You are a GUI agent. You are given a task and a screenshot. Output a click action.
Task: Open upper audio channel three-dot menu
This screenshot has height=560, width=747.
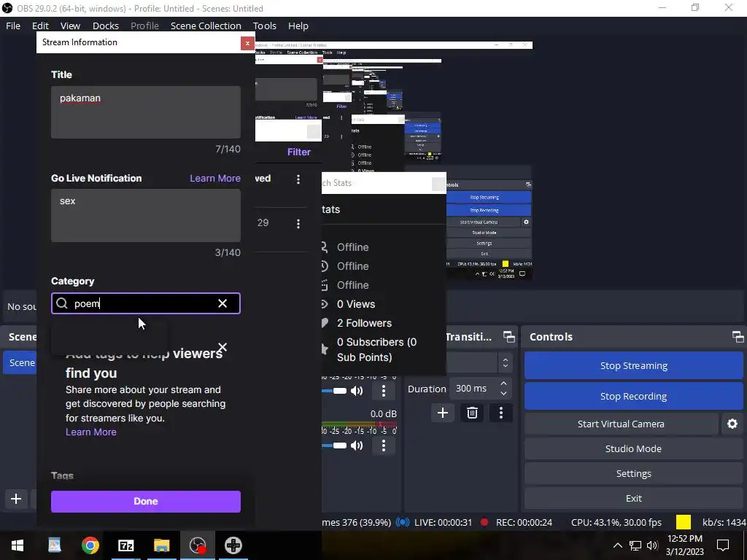point(384,391)
